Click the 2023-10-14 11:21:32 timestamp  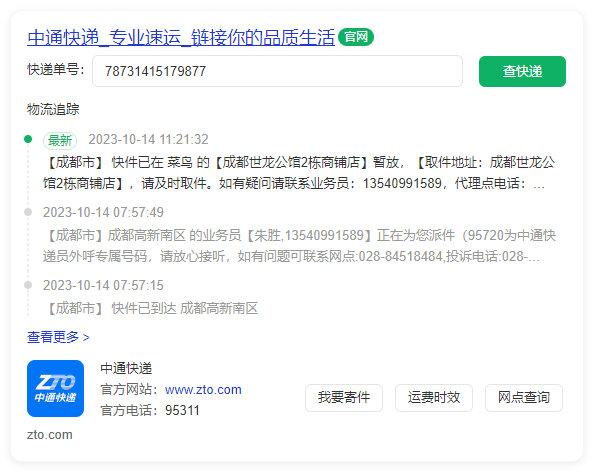click(148, 139)
